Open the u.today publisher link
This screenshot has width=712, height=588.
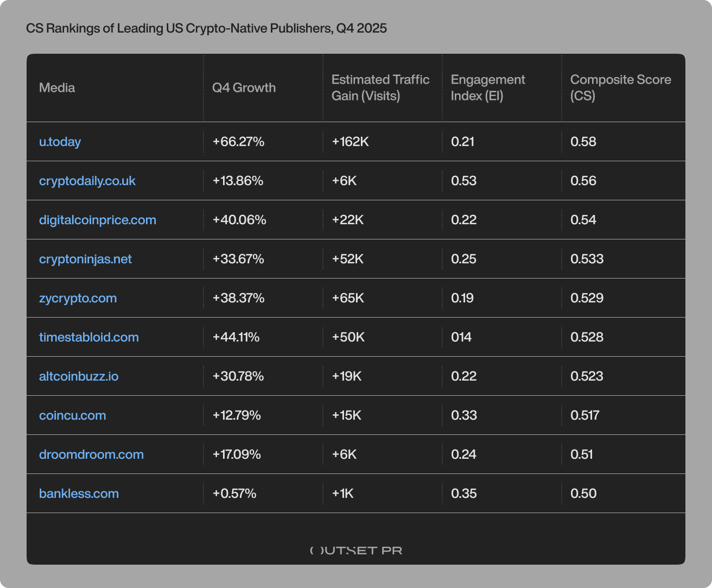pyautogui.click(x=60, y=142)
